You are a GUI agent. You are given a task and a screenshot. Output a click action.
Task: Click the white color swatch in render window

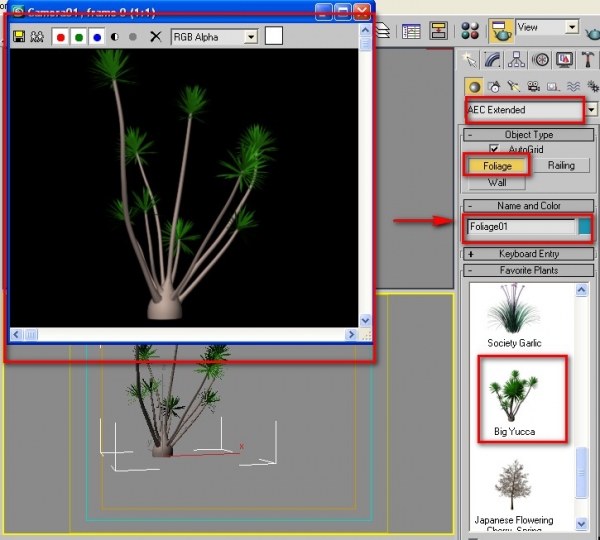tap(274, 36)
